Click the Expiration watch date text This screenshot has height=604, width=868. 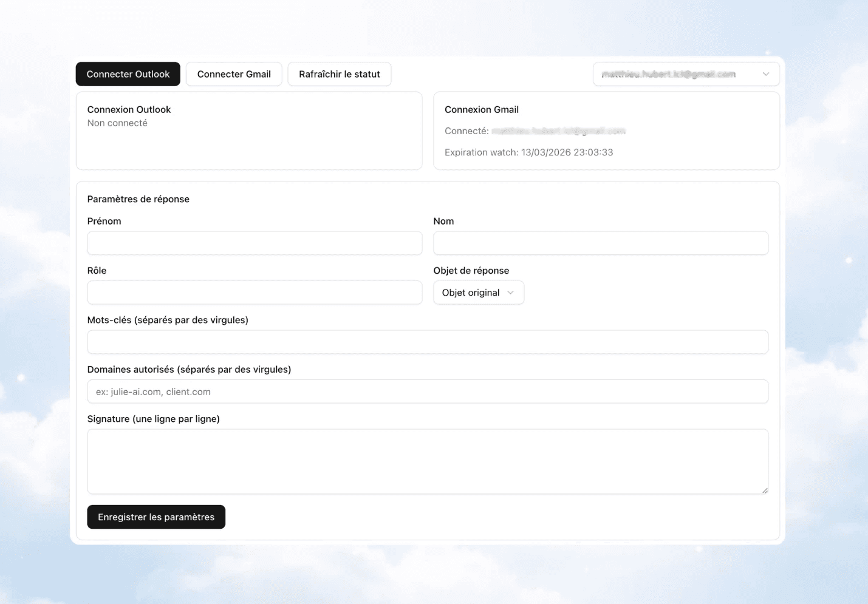click(528, 152)
